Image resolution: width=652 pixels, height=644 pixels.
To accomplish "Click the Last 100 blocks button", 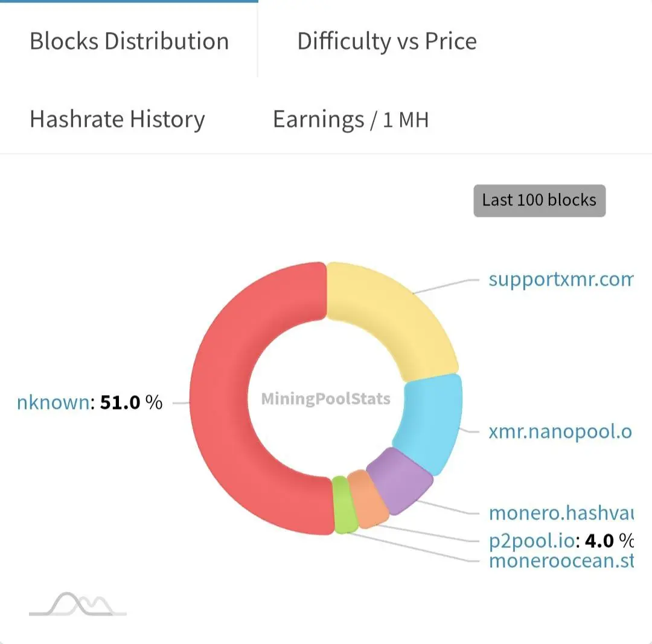I will (x=539, y=201).
